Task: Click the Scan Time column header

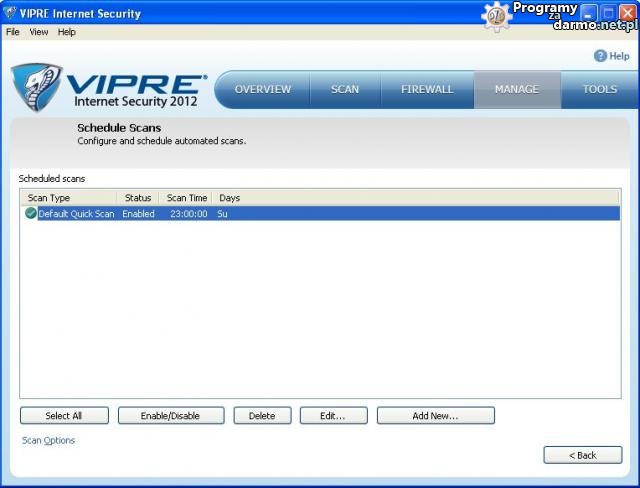Action: 187,198
